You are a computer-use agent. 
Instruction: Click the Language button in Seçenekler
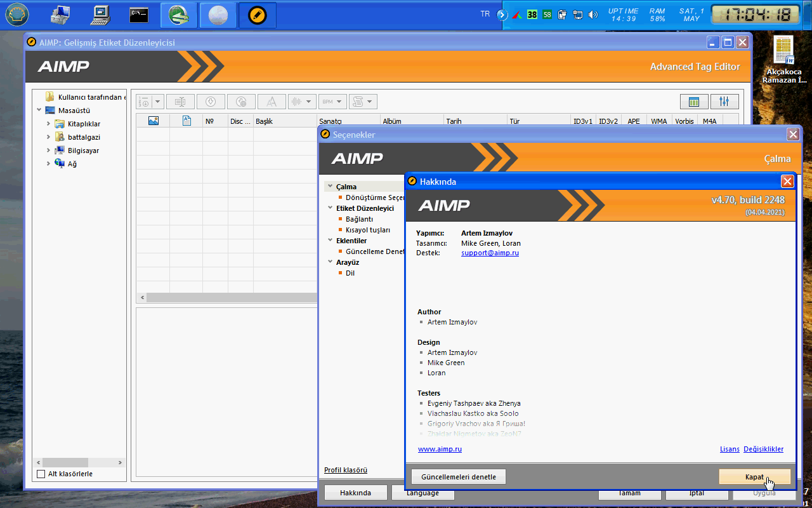click(422, 493)
